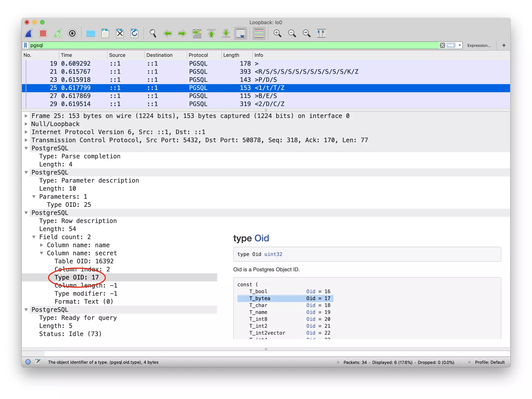This screenshot has width=532, height=399.
Task: Clear the pgsql display filter
Action: tap(442, 45)
